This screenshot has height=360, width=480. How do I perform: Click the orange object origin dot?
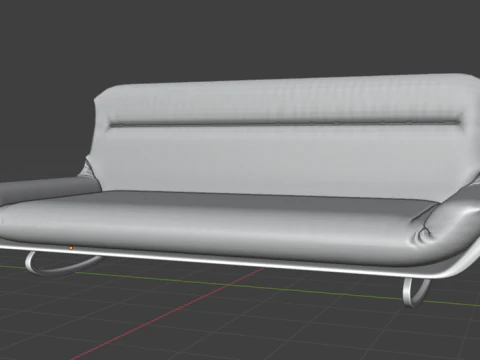click(x=71, y=248)
